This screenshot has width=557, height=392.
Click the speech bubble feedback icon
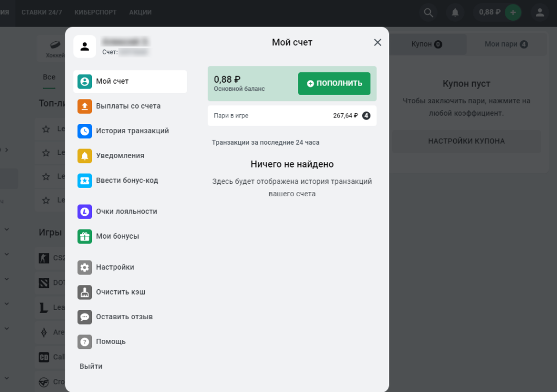84,317
